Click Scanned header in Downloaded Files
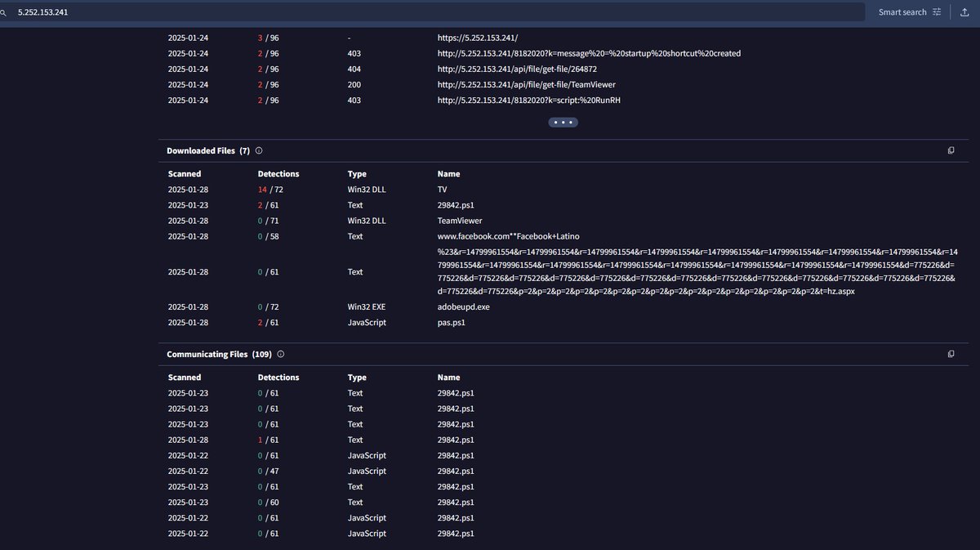980x550 pixels. [x=185, y=174]
